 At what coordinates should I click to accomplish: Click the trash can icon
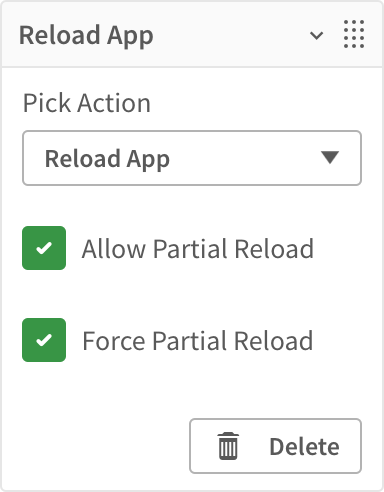point(228,446)
